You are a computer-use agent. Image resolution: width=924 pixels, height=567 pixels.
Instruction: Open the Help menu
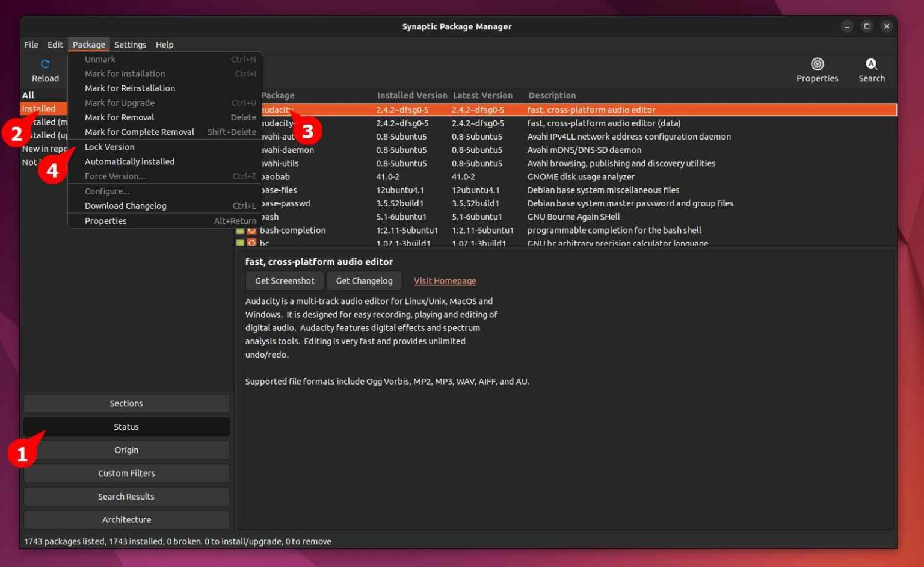click(x=164, y=45)
